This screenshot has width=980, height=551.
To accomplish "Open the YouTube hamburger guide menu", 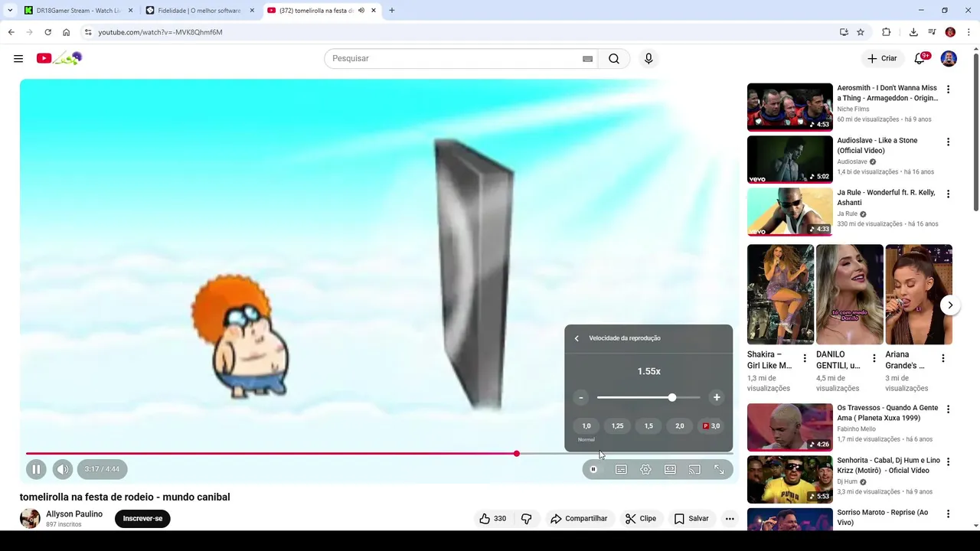I will click(18, 58).
